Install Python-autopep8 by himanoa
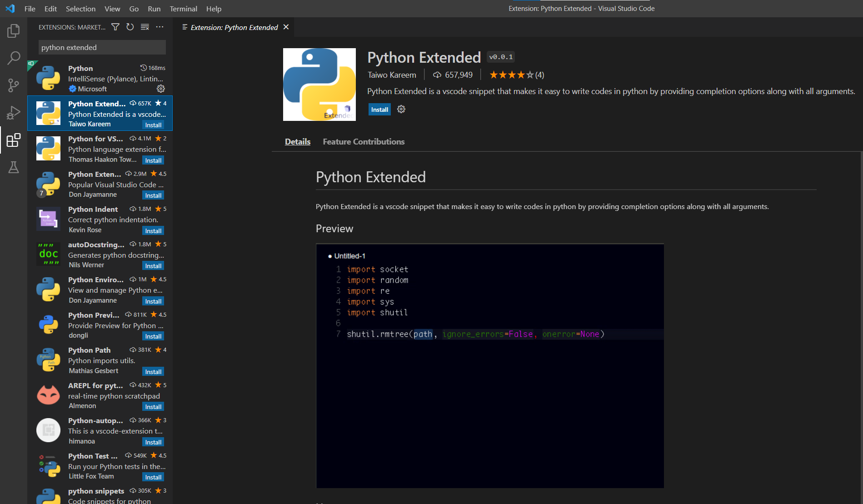Viewport: 863px width, 504px height. click(153, 442)
